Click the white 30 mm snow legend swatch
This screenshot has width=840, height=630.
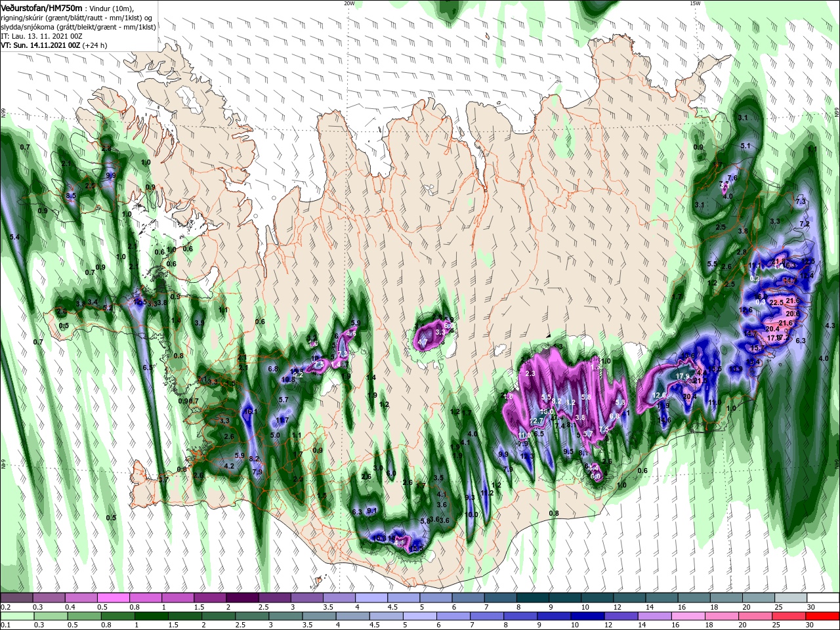822,598
